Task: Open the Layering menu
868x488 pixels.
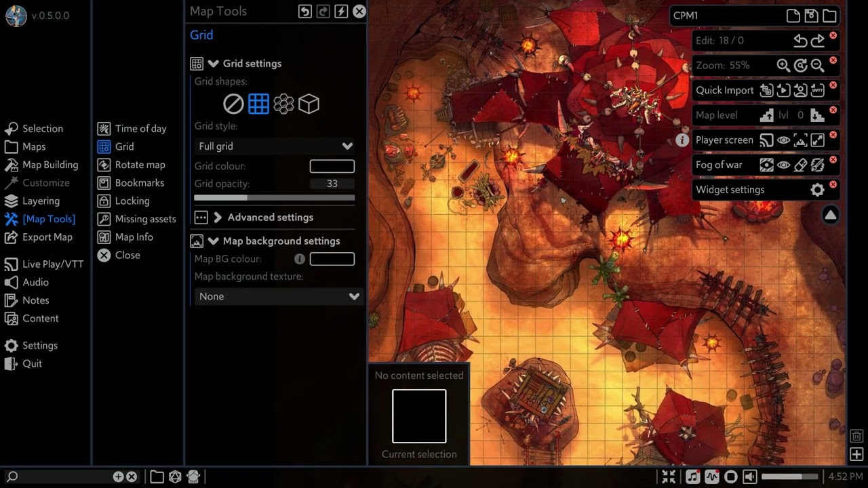Action: [32, 201]
